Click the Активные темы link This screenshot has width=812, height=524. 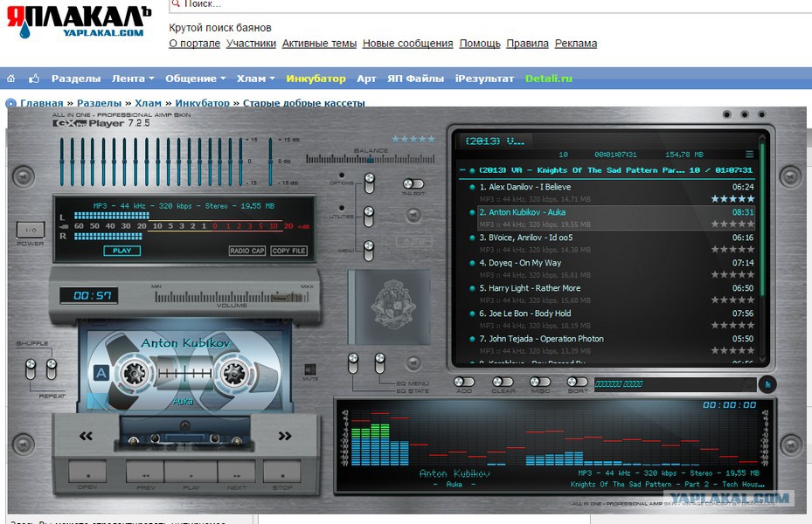click(319, 44)
